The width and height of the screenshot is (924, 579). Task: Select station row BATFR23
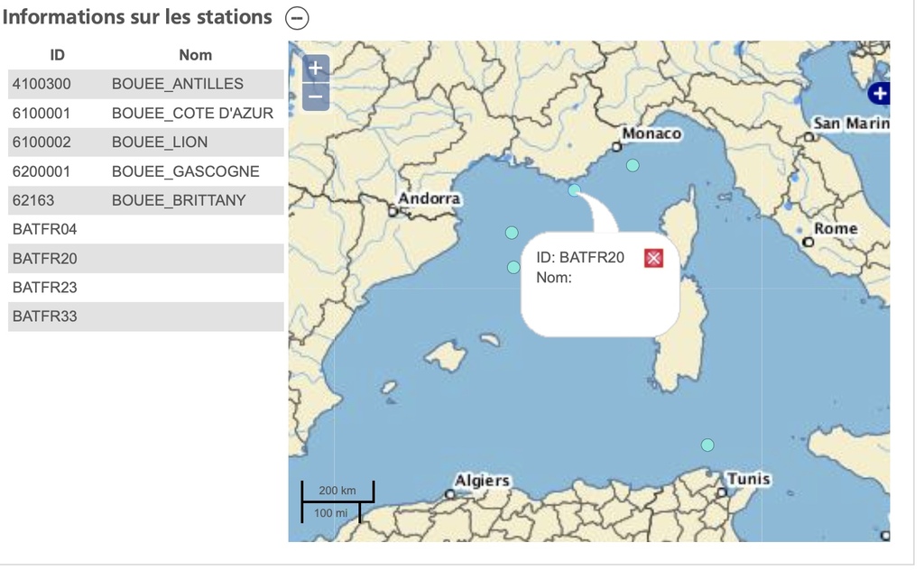(145, 288)
